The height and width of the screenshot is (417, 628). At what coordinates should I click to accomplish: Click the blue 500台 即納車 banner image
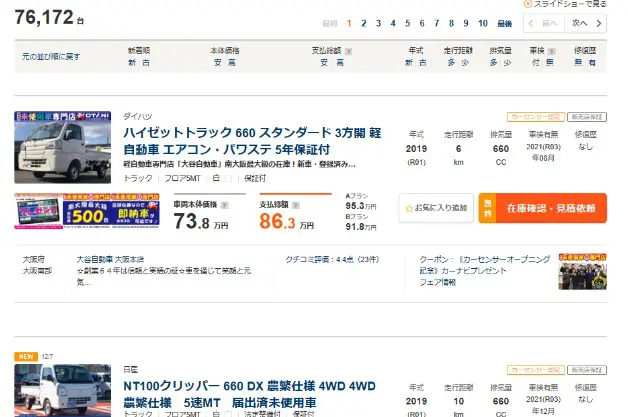click(111, 211)
